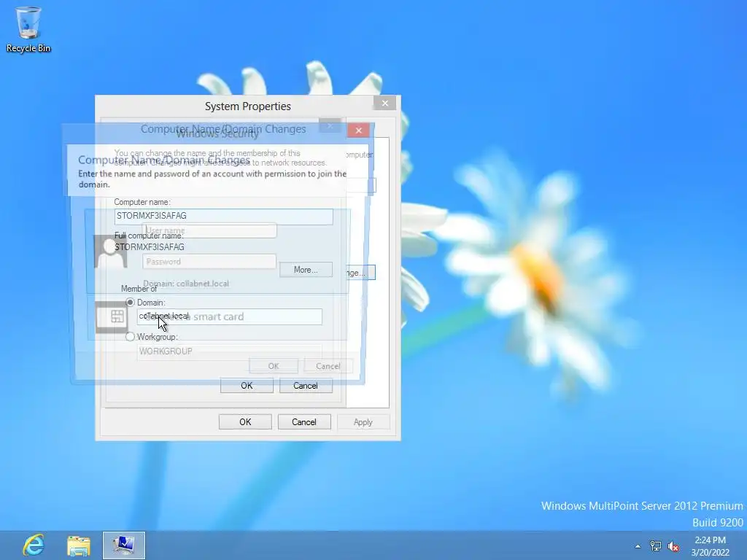Launch Internet Explorer from the taskbar

pyautogui.click(x=34, y=545)
